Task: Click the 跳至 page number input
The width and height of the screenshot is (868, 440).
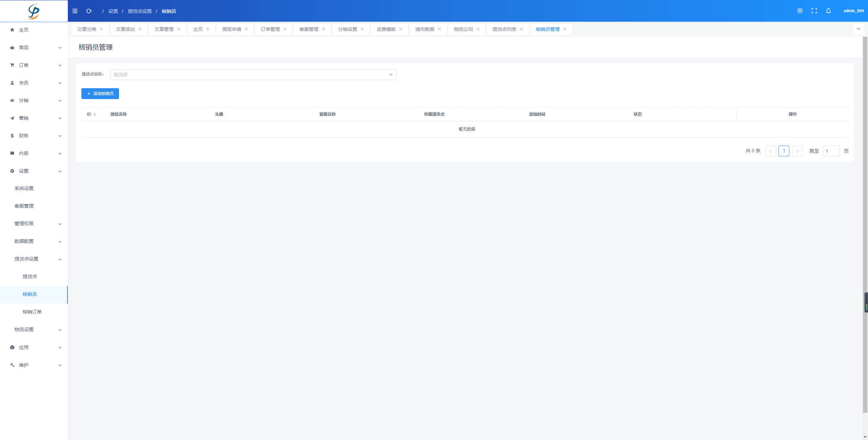Action: click(x=831, y=151)
